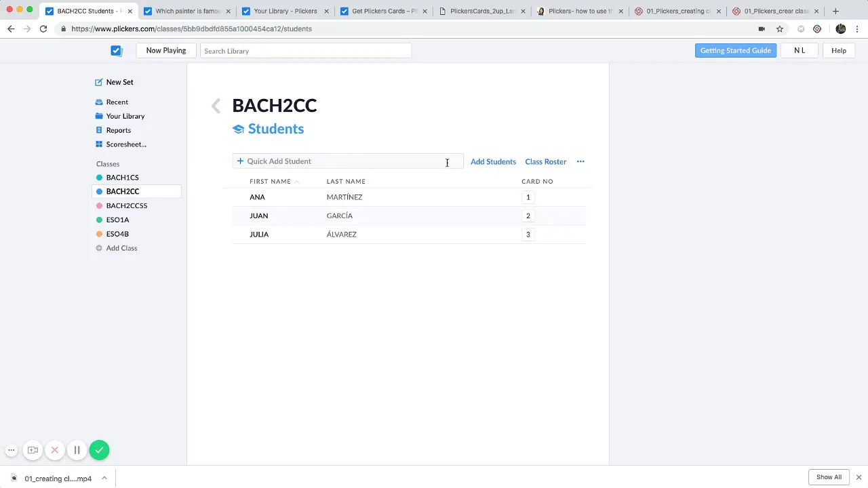868x488 pixels.
Task: Close the downloads bar with the X
Action: (x=859, y=477)
